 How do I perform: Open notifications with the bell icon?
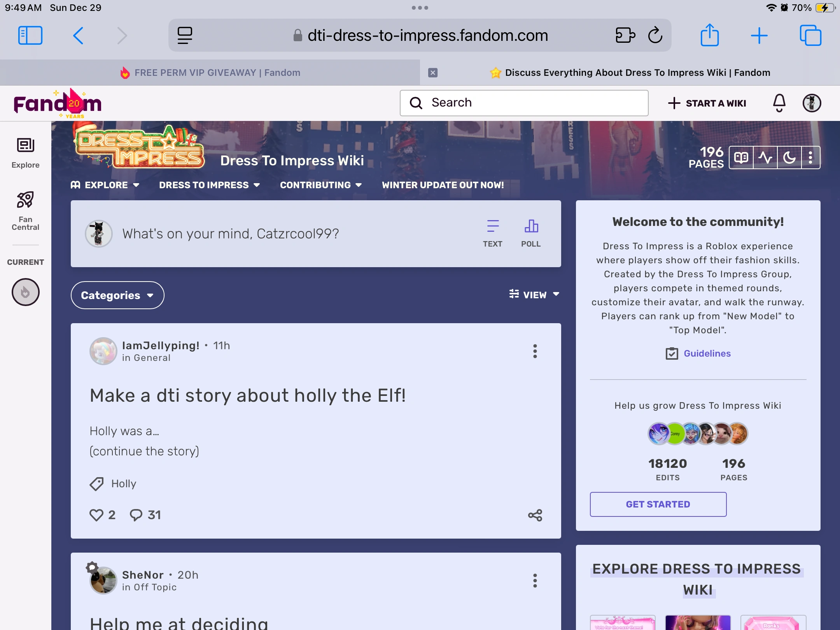pyautogui.click(x=779, y=103)
